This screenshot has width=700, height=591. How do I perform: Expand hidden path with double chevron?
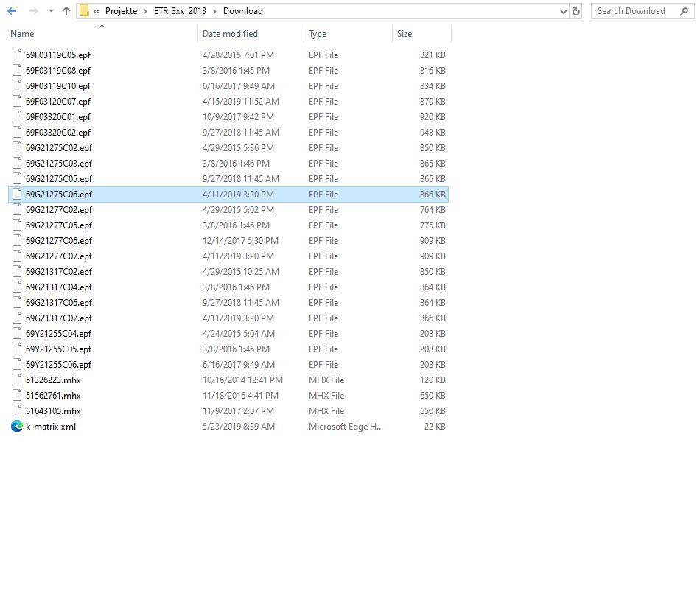(x=97, y=11)
